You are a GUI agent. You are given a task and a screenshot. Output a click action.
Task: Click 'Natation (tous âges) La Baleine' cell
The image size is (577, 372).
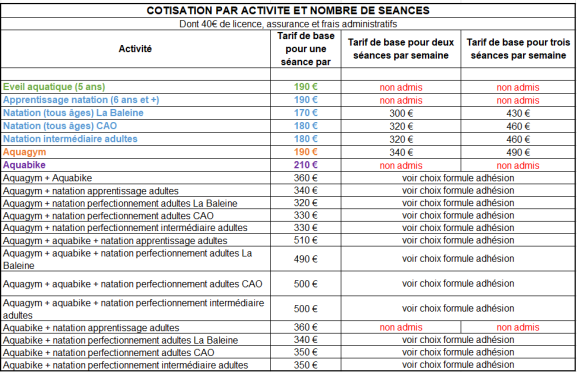pyautogui.click(x=73, y=113)
